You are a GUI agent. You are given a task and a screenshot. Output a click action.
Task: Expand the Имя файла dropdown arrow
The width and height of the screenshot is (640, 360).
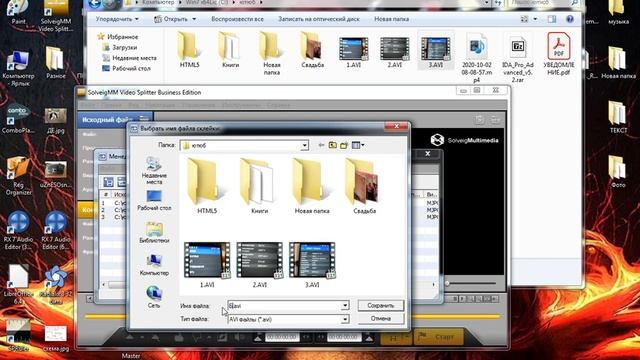click(345, 305)
